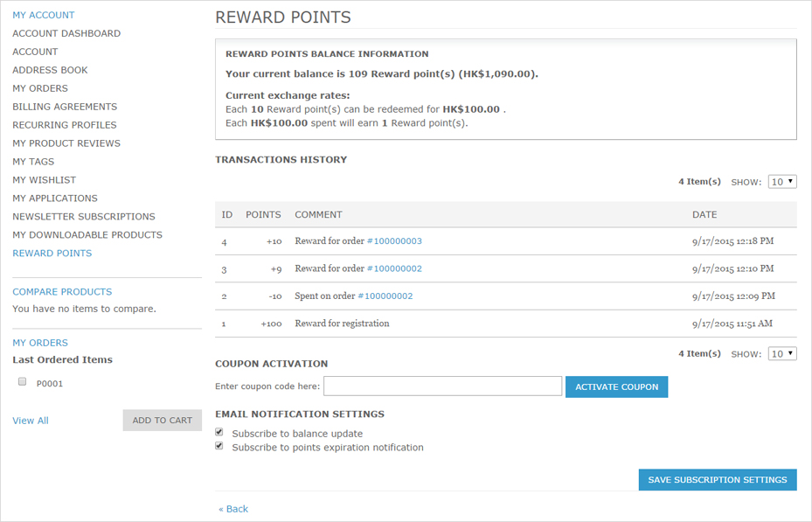Open My Downloadable Products sidebar item
Screen dimensions: 812x522
click(87, 234)
